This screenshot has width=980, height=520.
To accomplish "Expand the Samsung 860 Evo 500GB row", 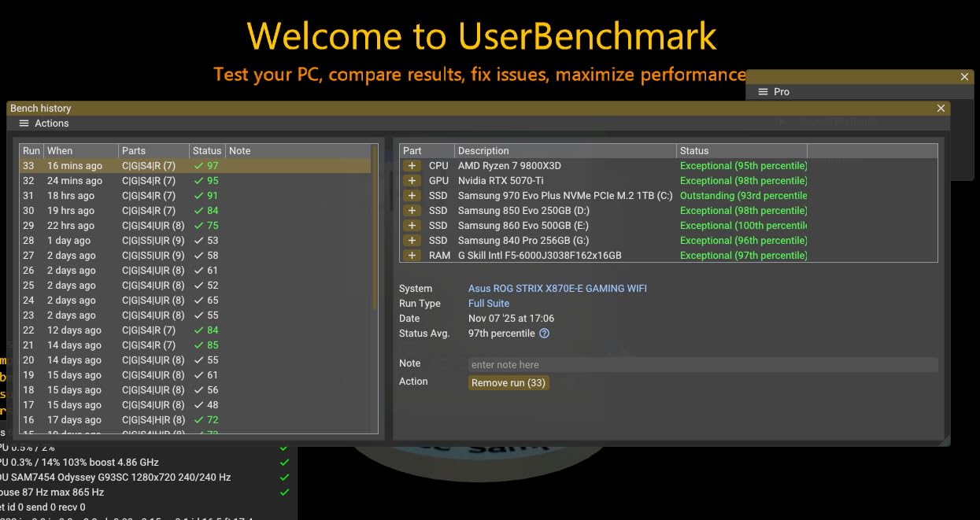I will tap(412, 226).
